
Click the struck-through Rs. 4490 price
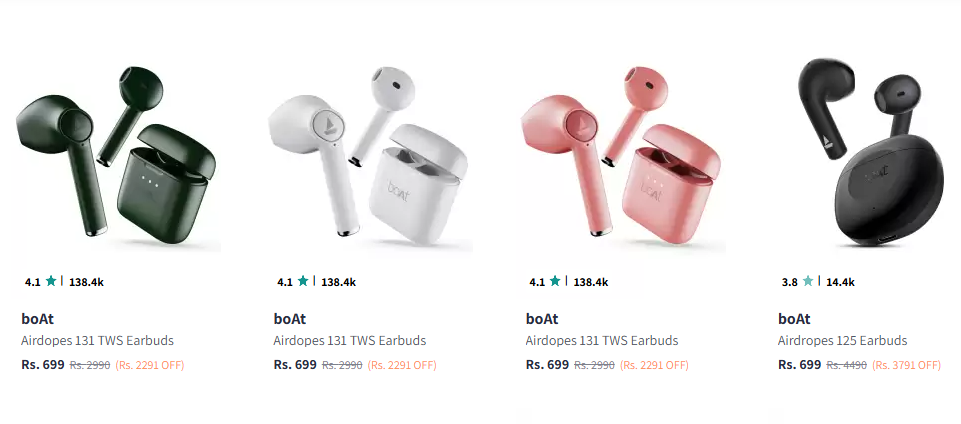tap(846, 365)
